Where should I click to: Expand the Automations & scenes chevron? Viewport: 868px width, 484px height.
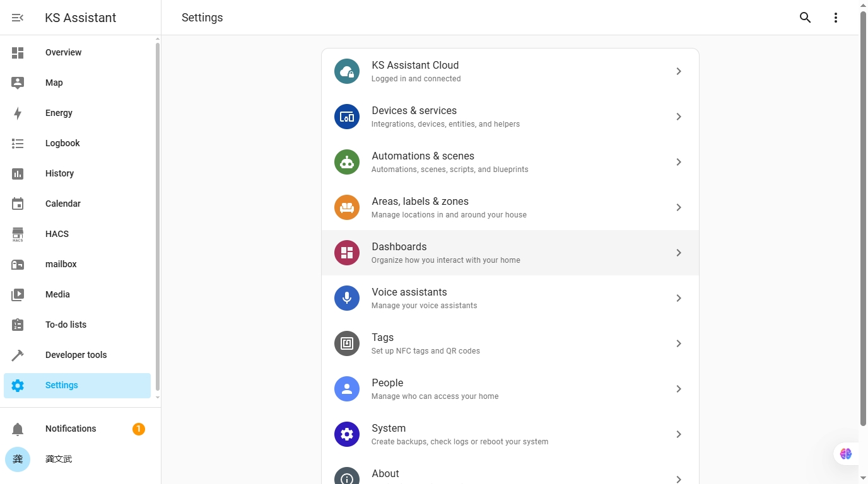pos(679,162)
